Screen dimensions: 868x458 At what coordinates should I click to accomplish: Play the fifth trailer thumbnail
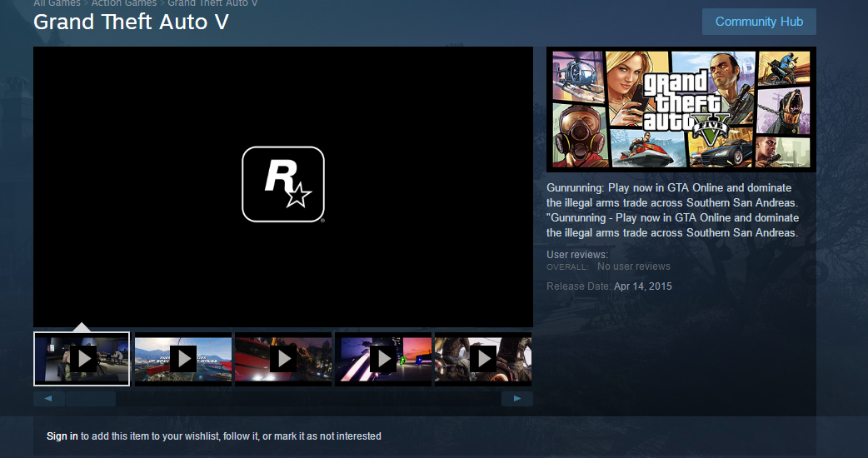pyautogui.click(x=483, y=359)
